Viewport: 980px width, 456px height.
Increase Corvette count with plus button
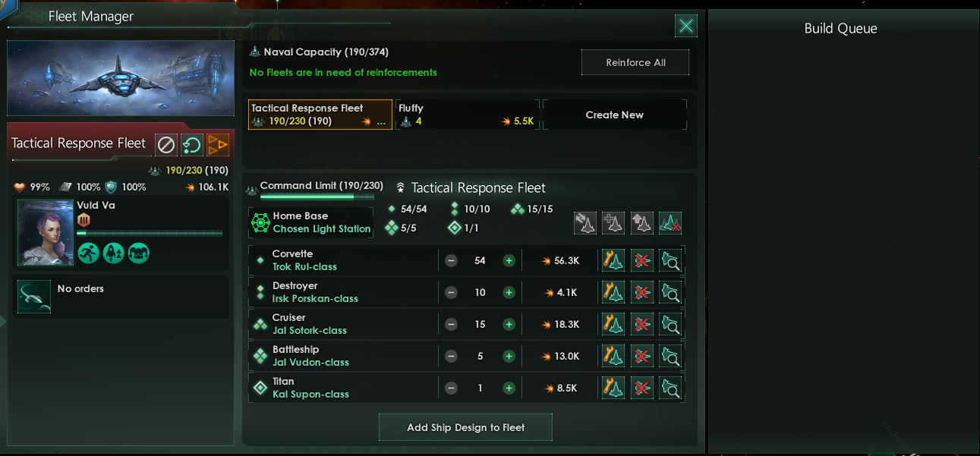[509, 261]
